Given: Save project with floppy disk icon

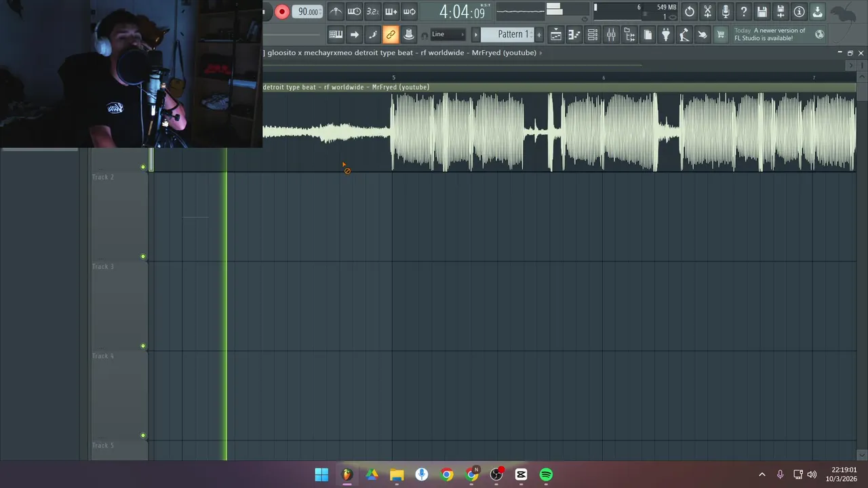Looking at the screenshot, I should click(x=763, y=12).
